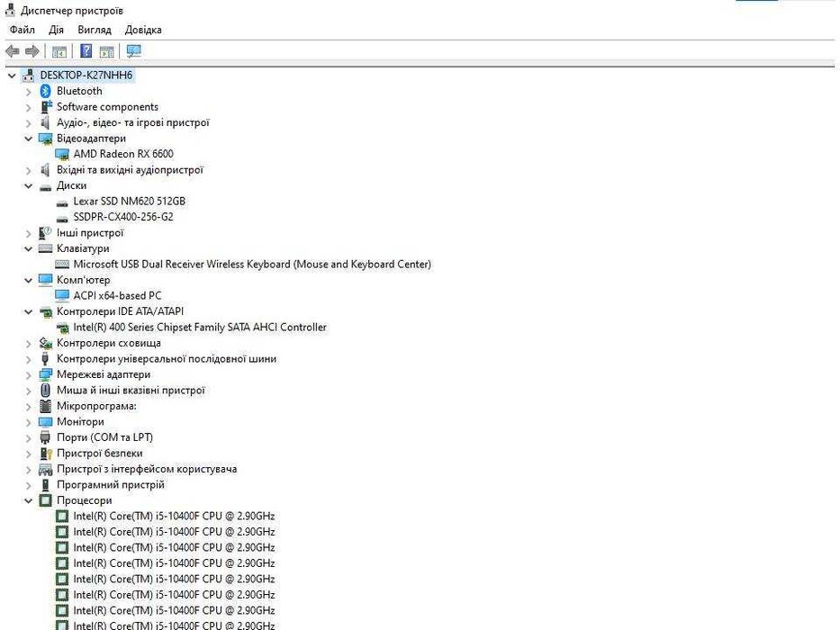Image resolution: width=840 pixels, height=630 pixels.
Task: Collapse the Диски category
Action: point(29,186)
